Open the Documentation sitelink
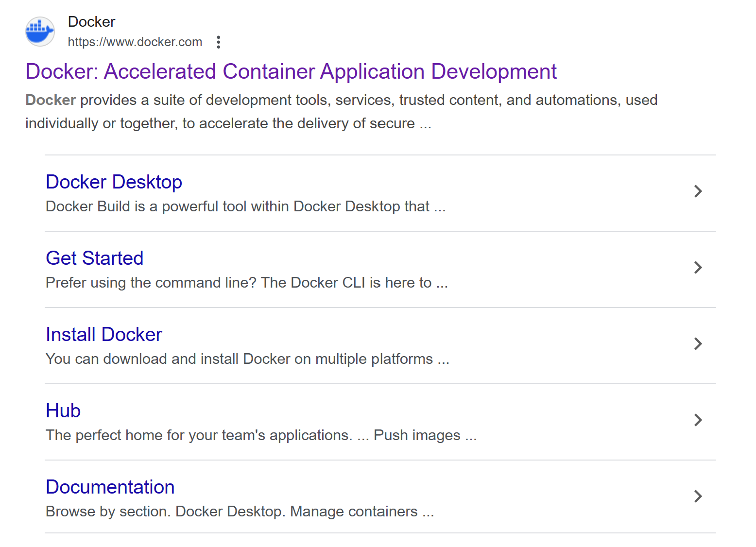The height and width of the screenshot is (547, 756). [110, 487]
